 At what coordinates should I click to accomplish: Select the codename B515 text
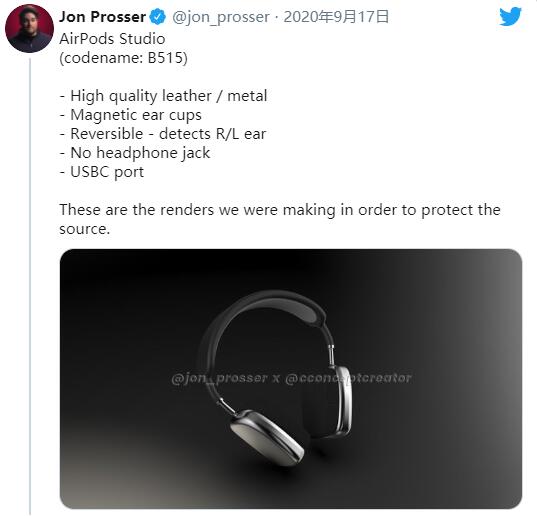point(123,58)
